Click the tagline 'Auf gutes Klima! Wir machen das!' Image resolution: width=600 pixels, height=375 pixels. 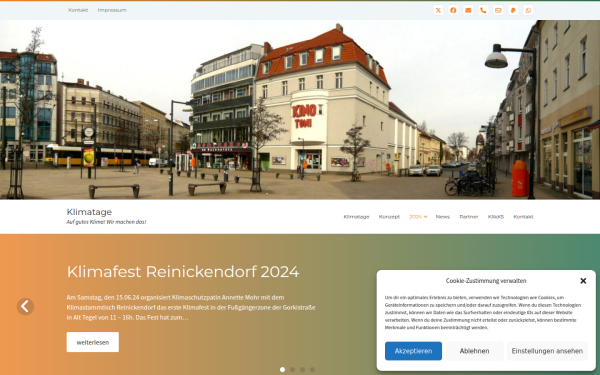106,222
